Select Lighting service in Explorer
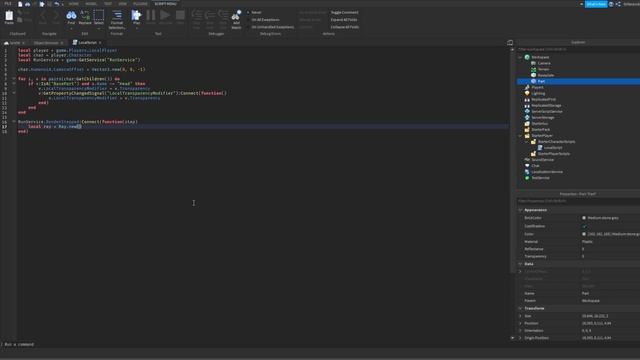The image size is (640, 360). coord(538,93)
